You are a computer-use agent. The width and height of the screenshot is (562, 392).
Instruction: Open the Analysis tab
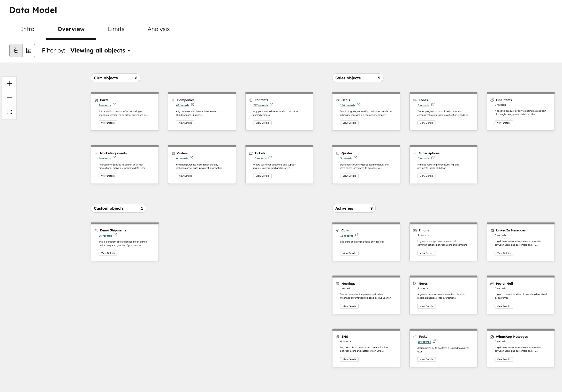158,29
